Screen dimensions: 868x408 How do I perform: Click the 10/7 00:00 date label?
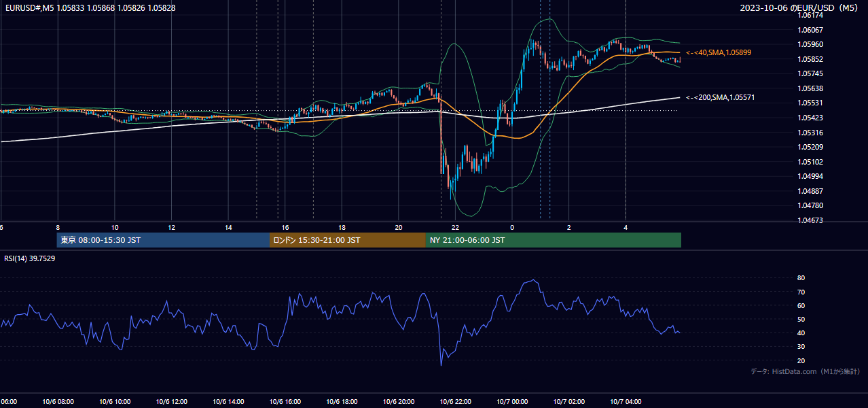[513, 402]
